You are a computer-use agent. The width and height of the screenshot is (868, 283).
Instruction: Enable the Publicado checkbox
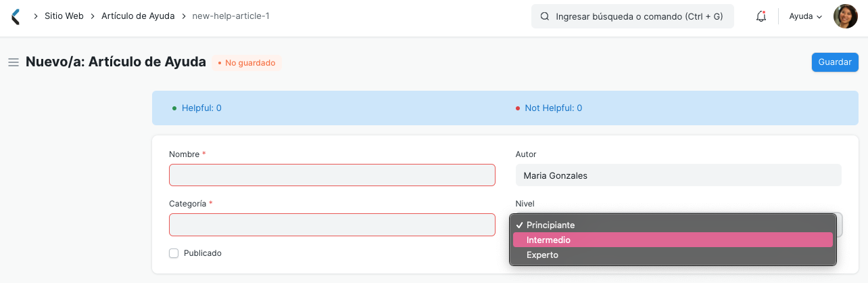coord(174,253)
